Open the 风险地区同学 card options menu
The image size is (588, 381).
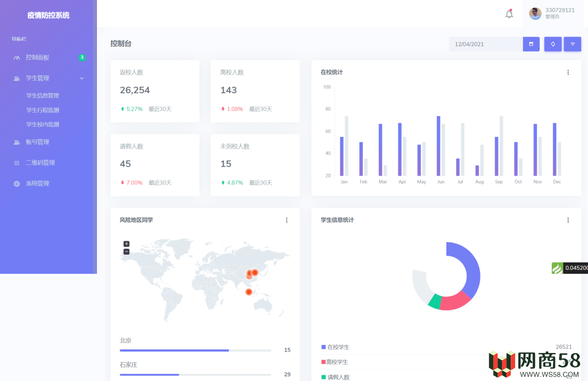point(287,220)
